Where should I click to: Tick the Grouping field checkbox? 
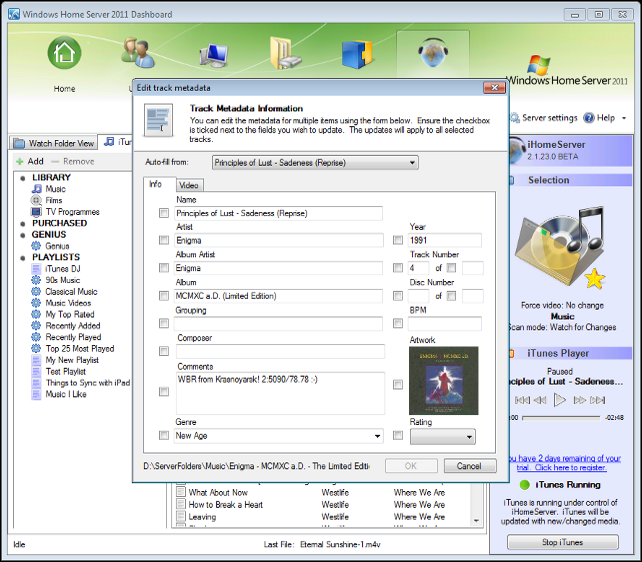[x=164, y=323]
